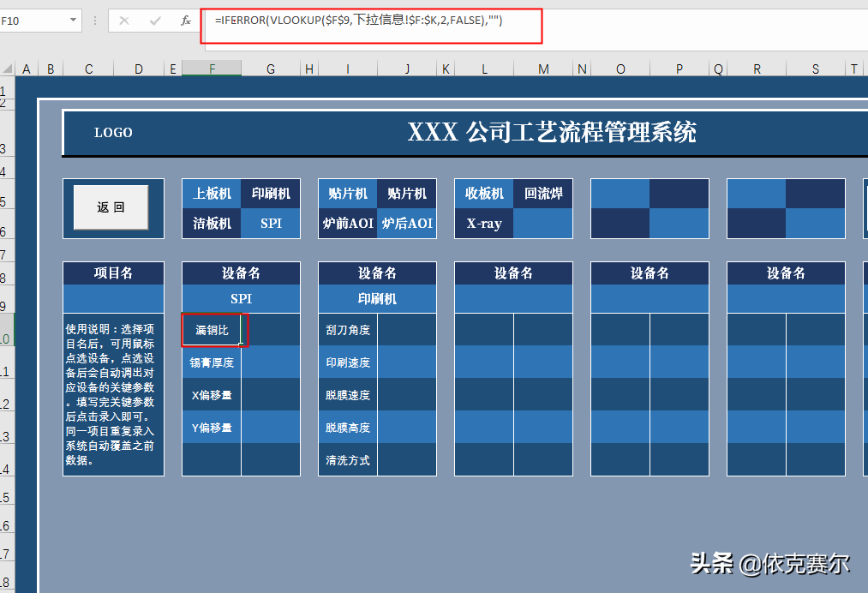The image size is (868, 593).
Task: Click the value cell right of 刮刀角度
Action: 407,330
